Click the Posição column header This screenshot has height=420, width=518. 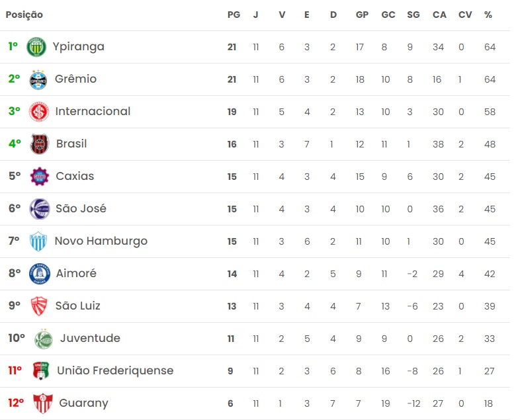click(x=24, y=15)
